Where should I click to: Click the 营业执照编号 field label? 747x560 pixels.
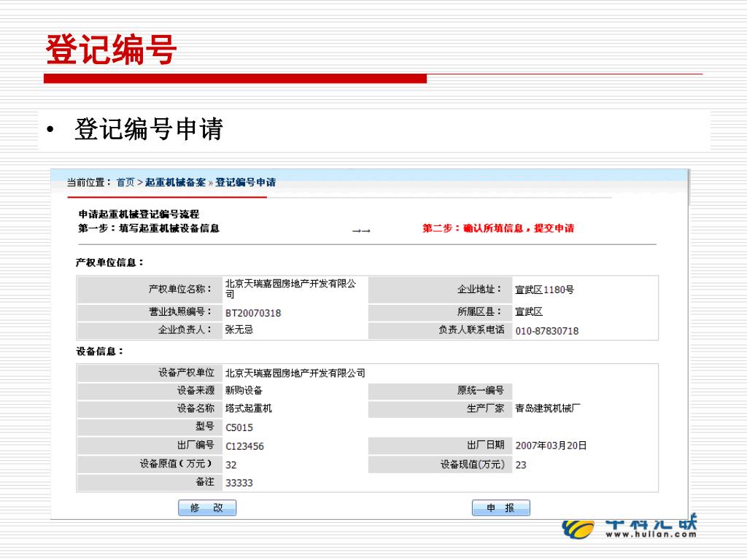pyautogui.click(x=181, y=311)
